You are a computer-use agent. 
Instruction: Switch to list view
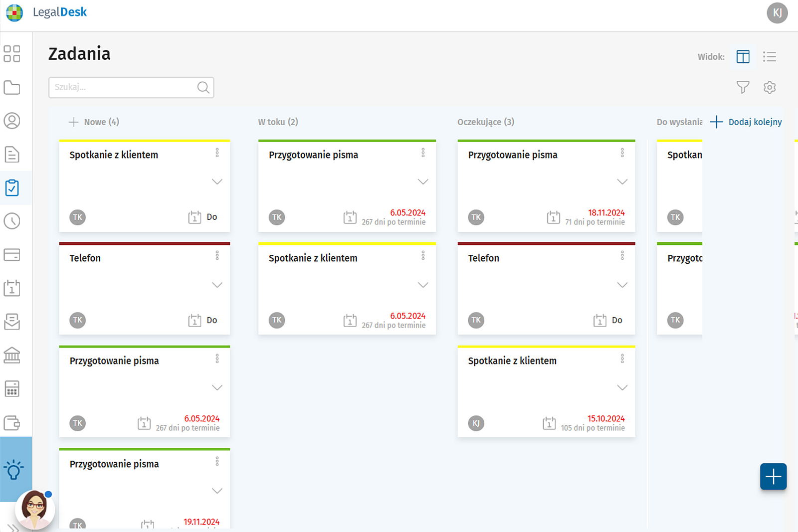(770, 57)
